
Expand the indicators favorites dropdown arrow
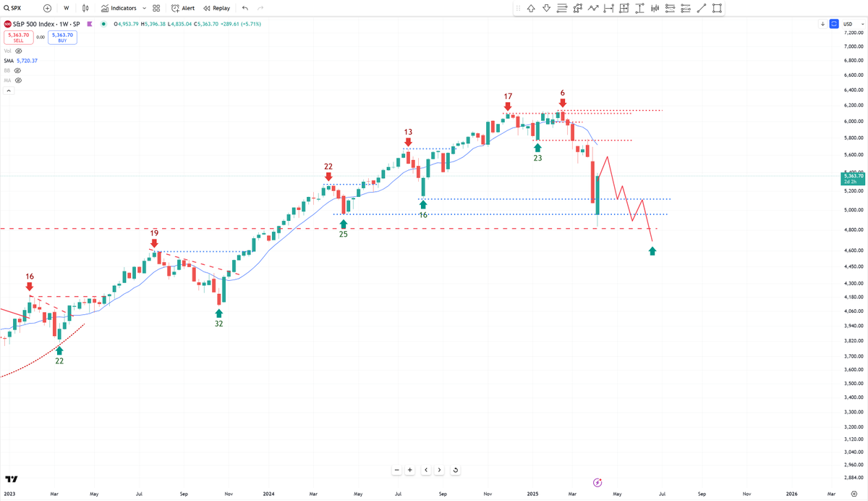pyautogui.click(x=144, y=8)
